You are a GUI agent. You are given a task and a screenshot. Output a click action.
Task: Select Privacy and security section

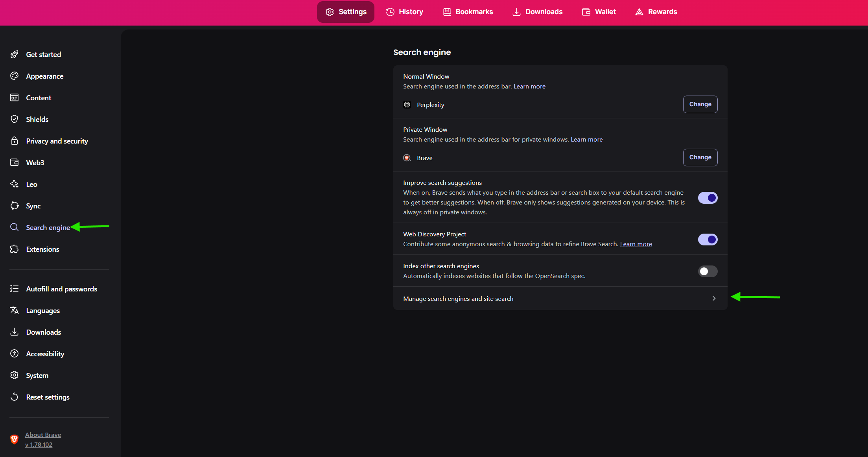coord(57,141)
